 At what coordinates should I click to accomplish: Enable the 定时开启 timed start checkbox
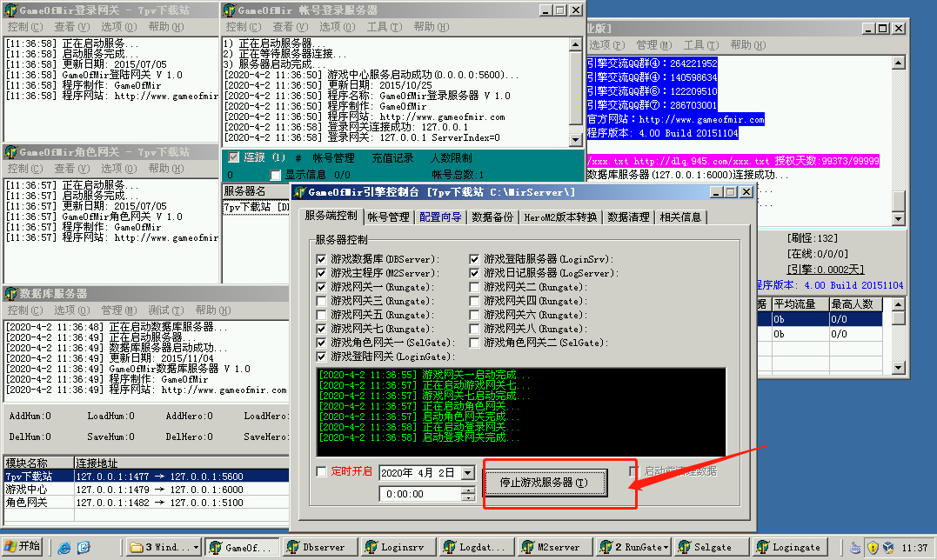[x=322, y=471]
